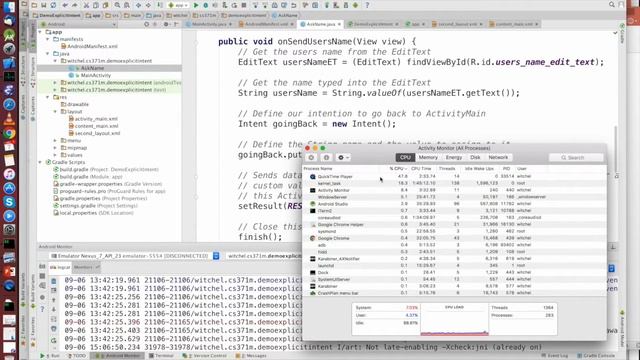Click the Stop square toolbar icon

(244, 5)
